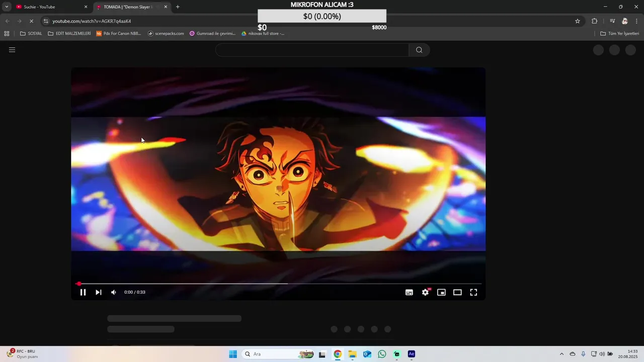Viewport: 644px width, 362px height.
Task: Open nikovax full store bookmark
Action: pyautogui.click(x=263, y=34)
